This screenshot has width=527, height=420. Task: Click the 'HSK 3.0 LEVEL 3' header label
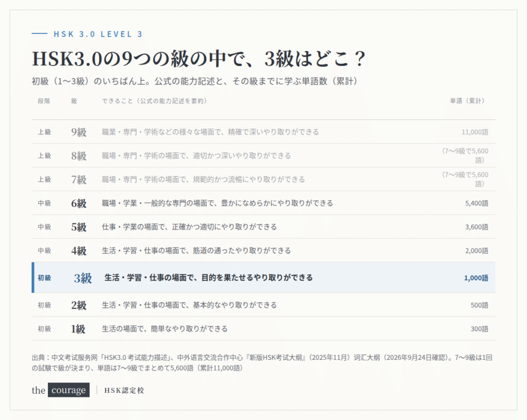[98, 34]
